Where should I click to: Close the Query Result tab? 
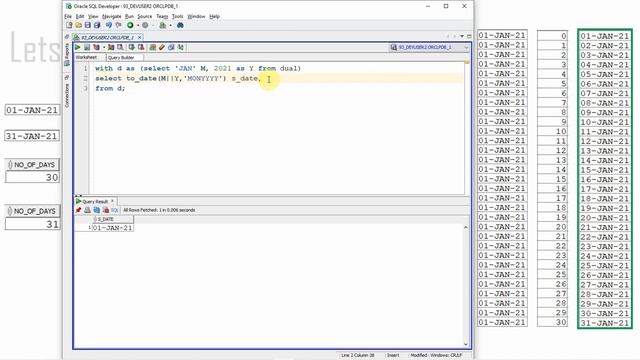tap(112, 201)
